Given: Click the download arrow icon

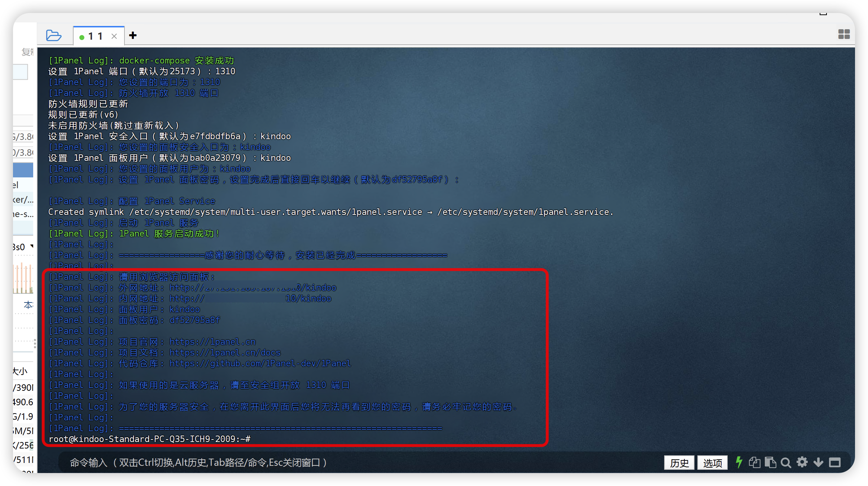Looking at the screenshot, I should click(x=818, y=462).
